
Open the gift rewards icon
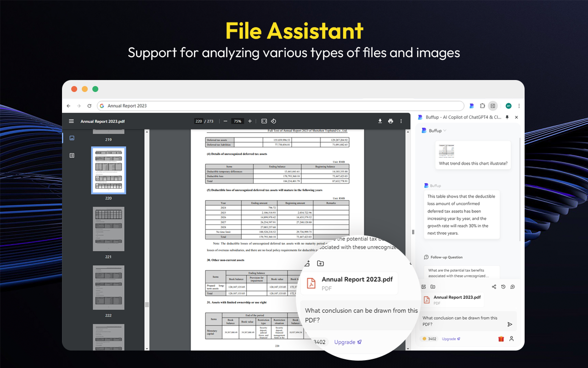point(501,339)
